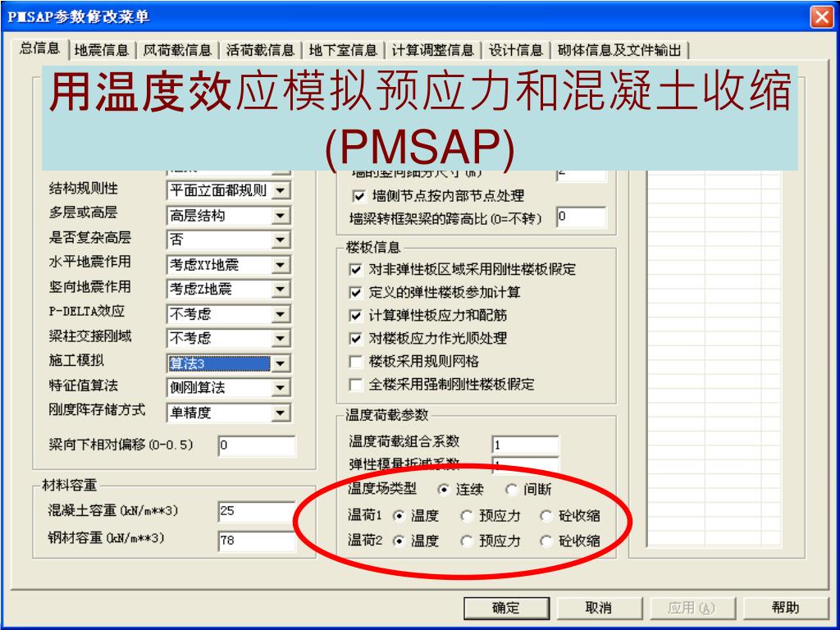Click the 混凝土容重 input field

(257, 511)
